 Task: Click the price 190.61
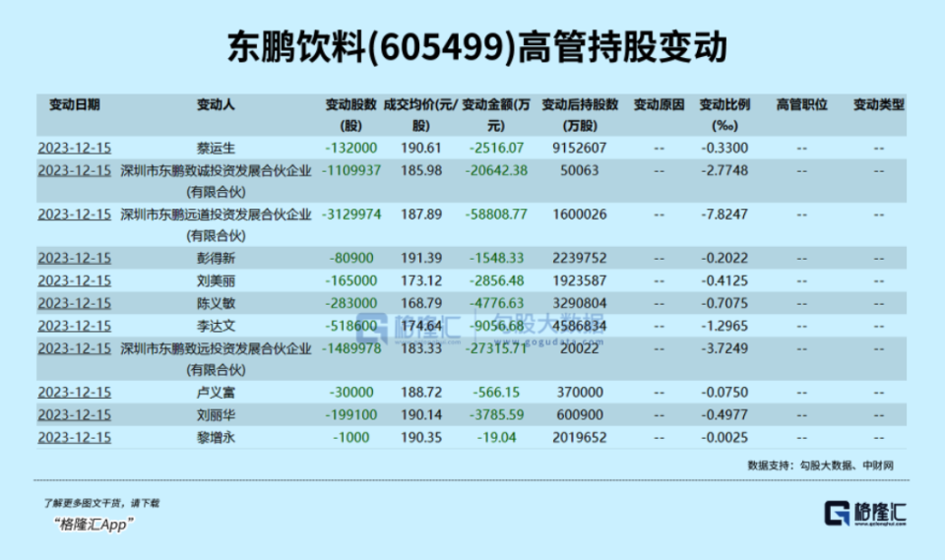click(x=421, y=149)
